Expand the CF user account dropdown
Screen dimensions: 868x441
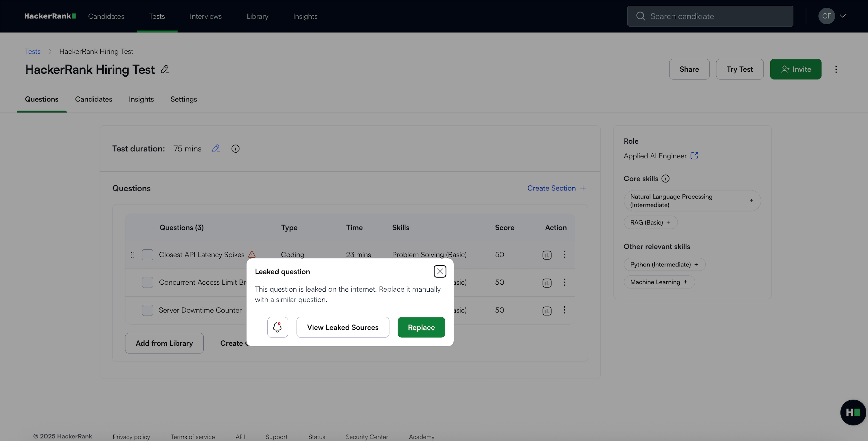tap(842, 16)
